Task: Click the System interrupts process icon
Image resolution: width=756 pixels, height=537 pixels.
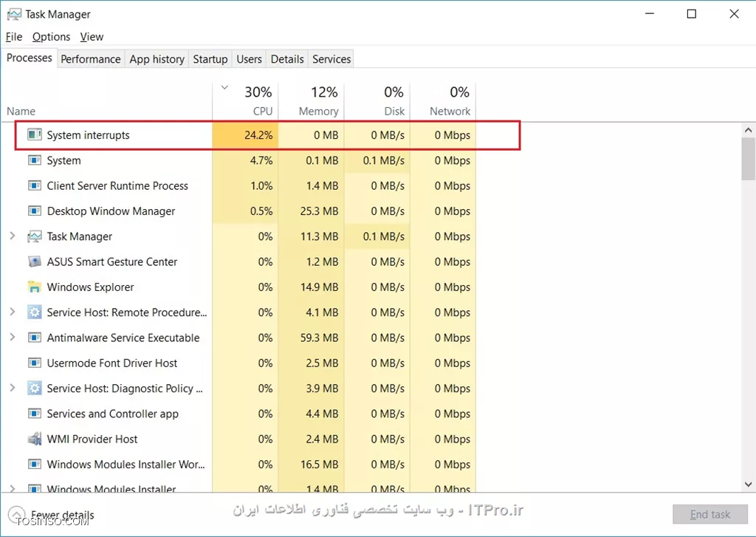Action: 34,134
